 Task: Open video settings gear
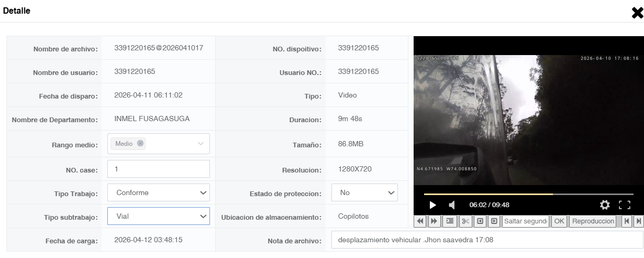tap(605, 205)
